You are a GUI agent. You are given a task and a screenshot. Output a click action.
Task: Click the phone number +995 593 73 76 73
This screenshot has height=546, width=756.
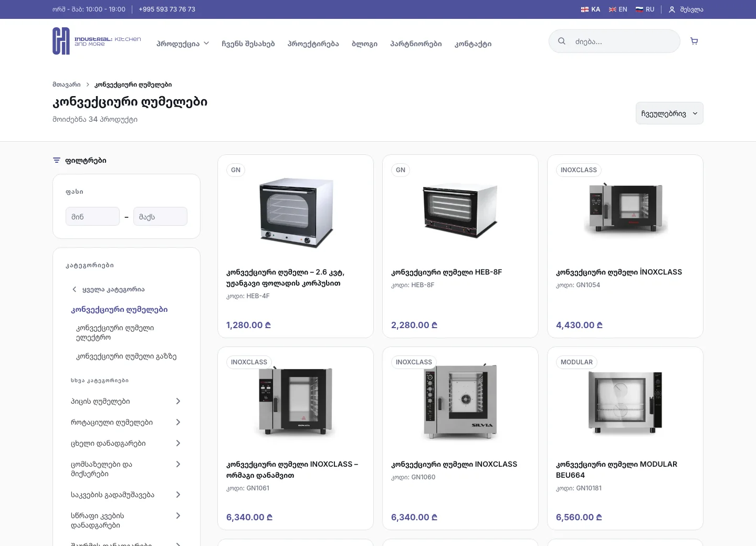pos(167,9)
